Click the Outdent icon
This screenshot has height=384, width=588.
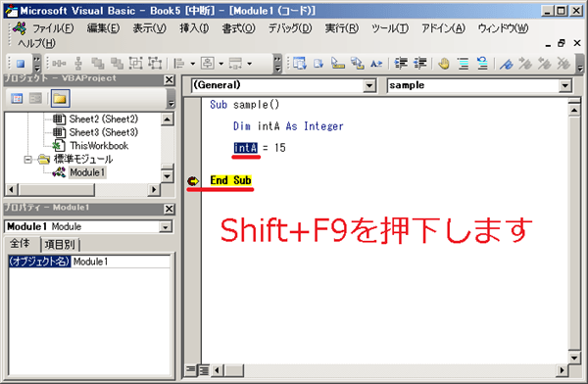tap(420, 64)
